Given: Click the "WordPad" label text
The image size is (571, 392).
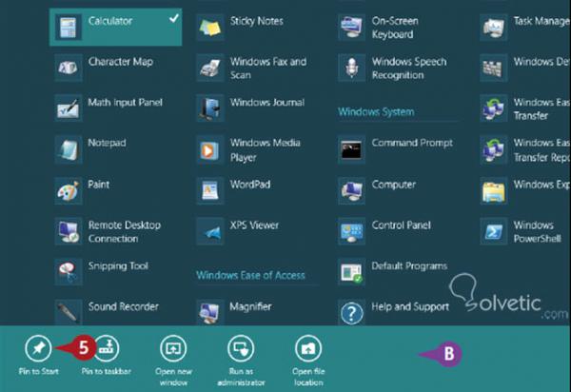Looking at the screenshot, I should coord(250,185).
